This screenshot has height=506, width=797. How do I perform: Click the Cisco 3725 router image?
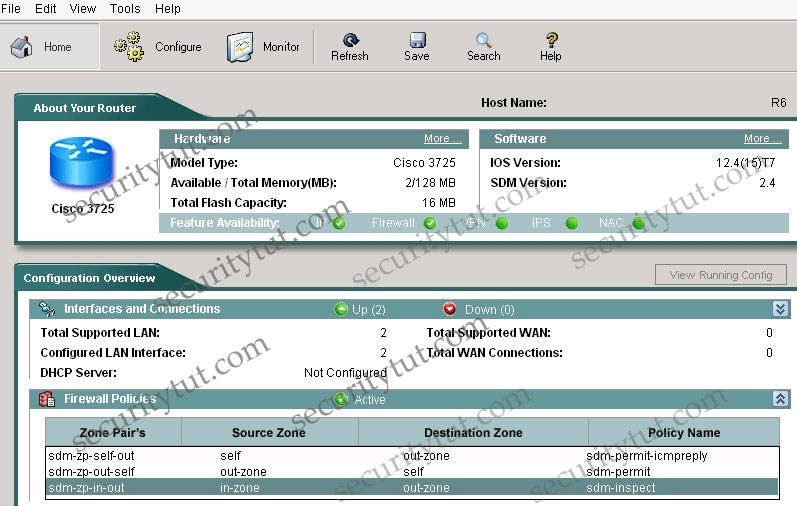pos(81,163)
